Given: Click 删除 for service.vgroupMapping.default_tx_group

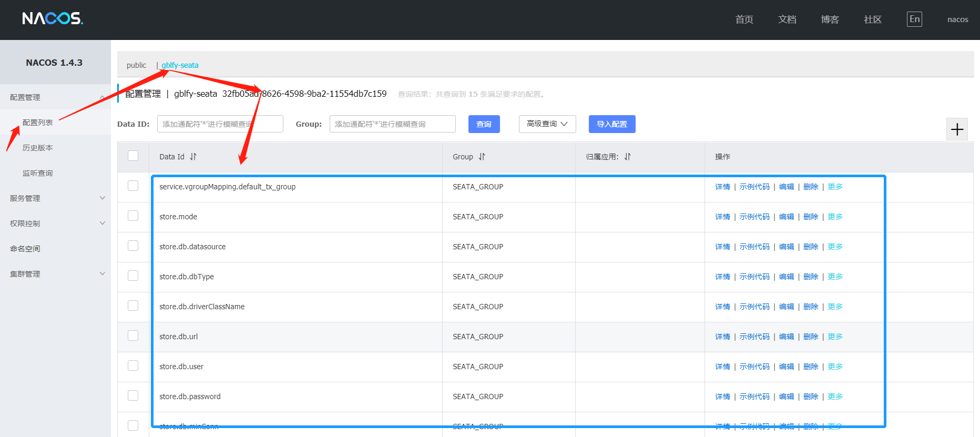Looking at the screenshot, I should pyautogui.click(x=811, y=187).
